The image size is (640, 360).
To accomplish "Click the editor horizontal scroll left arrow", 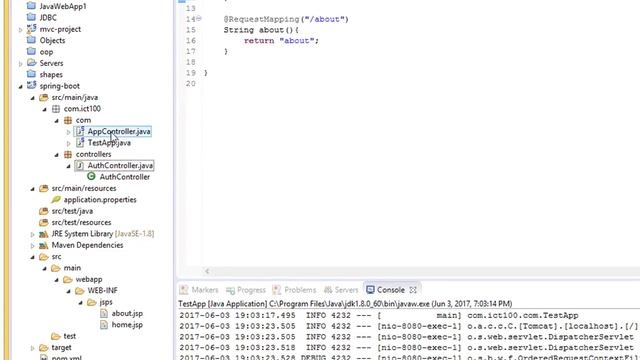I will tap(207, 271).
